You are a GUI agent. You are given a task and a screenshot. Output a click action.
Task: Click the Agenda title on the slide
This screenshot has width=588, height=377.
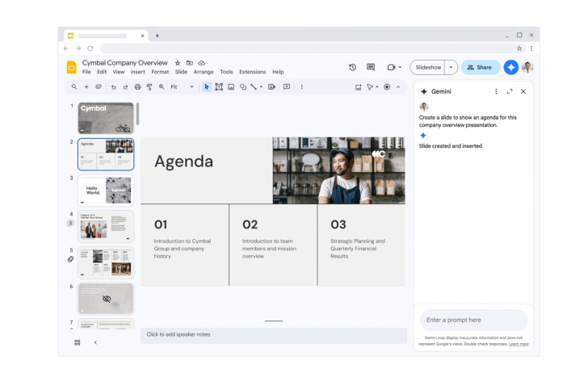pyautogui.click(x=184, y=162)
